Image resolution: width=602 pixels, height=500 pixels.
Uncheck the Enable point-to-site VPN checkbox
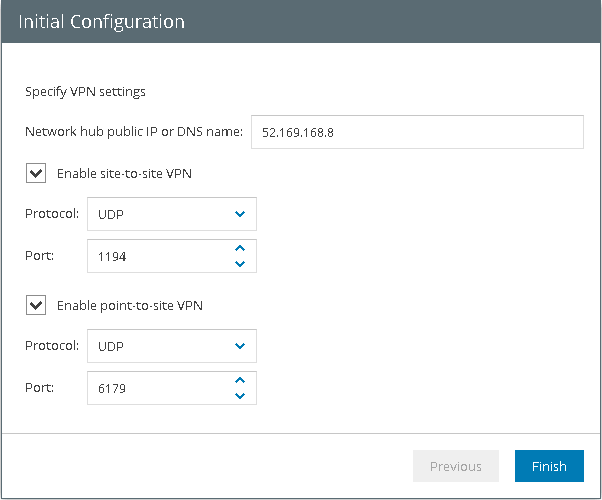[36, 305]
